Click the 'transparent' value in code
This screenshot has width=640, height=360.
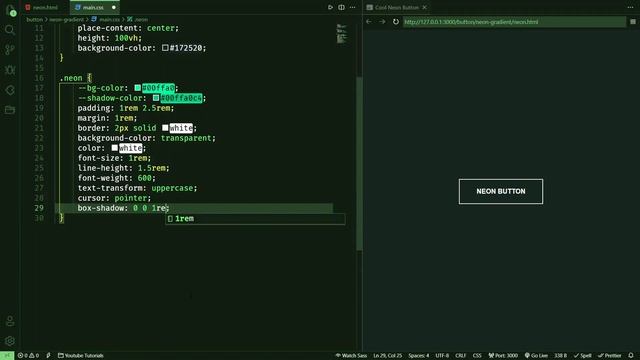point(186,138)
